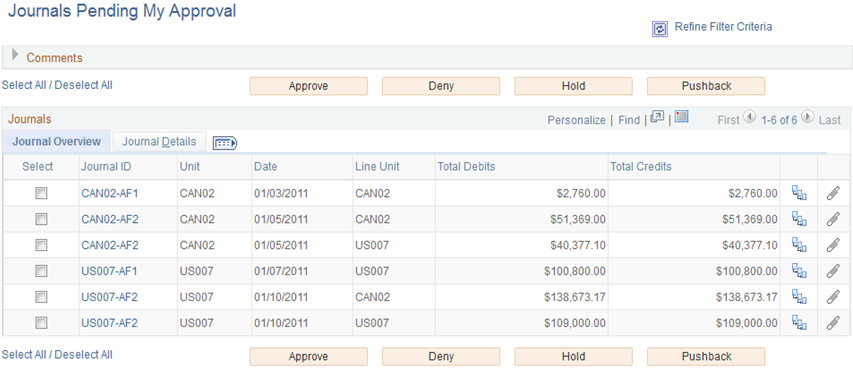Click the Find link in Journals header

(629, 120)
